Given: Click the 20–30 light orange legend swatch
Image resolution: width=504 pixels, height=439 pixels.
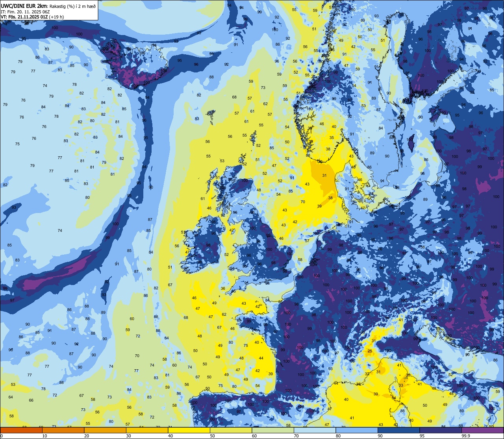Looking at the screenshot, I should point(105,430).
